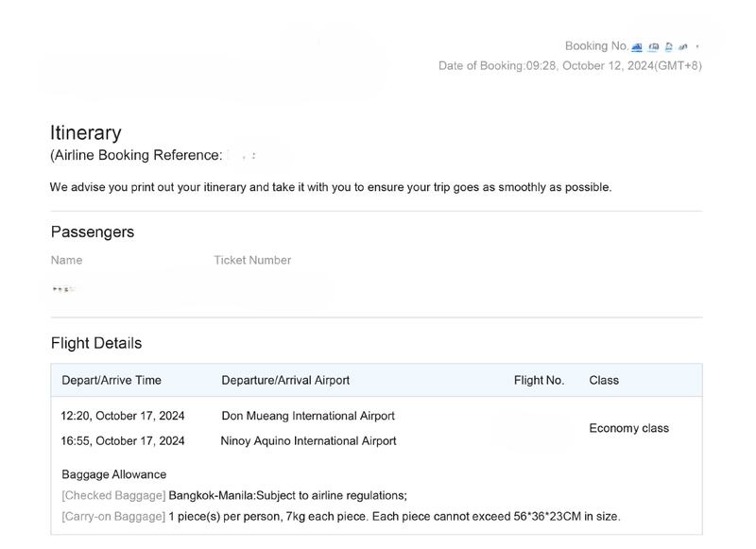Viewport: 756px width, 549px height.
Task: Click the '[Carry-on Baggage]' label
Action: [x=113, y=517]
